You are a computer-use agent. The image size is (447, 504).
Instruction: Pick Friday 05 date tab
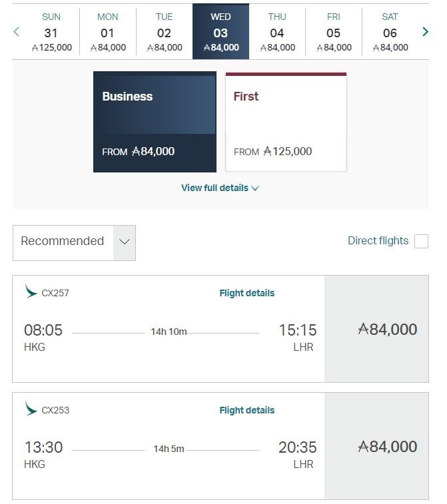pyautogui.click(x=334, y=32)
